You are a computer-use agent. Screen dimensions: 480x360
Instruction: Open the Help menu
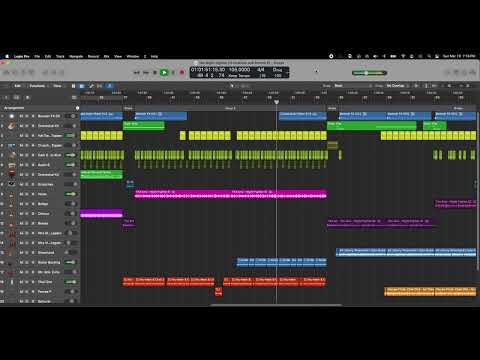154,56
